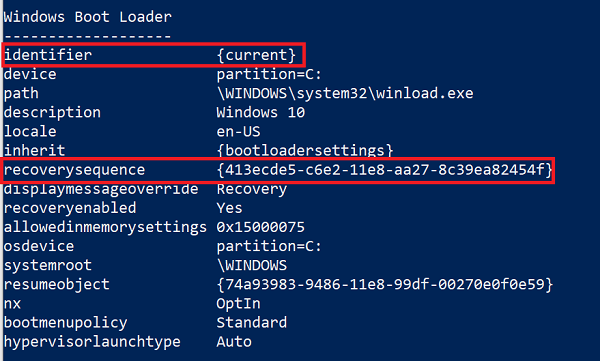Click the {bootloadersettings} inherit value
The image size is (600, 361).
(x=305, y=150)
